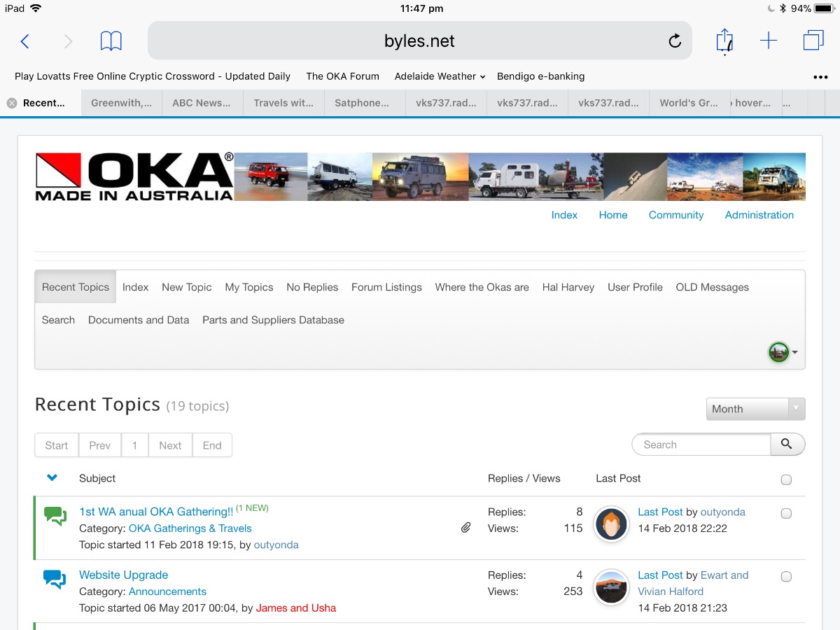840x630 pixels.
Task: Open OLD Messages menu item
Action: [713, 287]
